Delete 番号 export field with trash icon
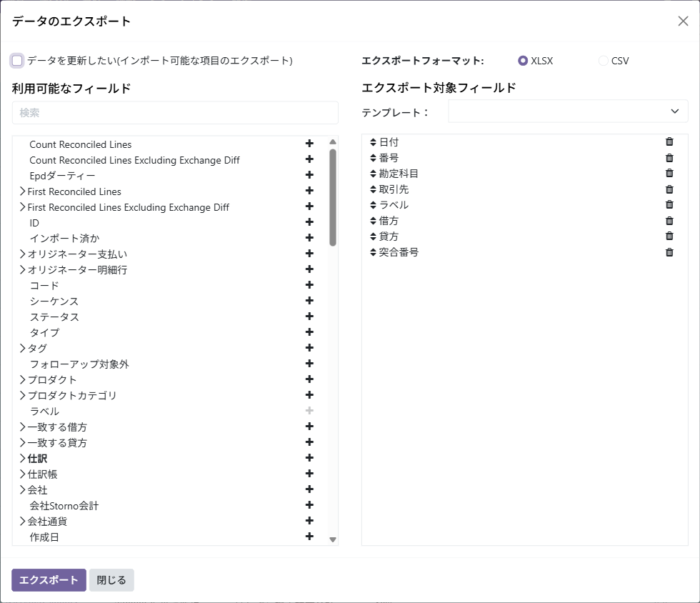The width and height of the screenshot is (700, 603). (x=669, y=158)
